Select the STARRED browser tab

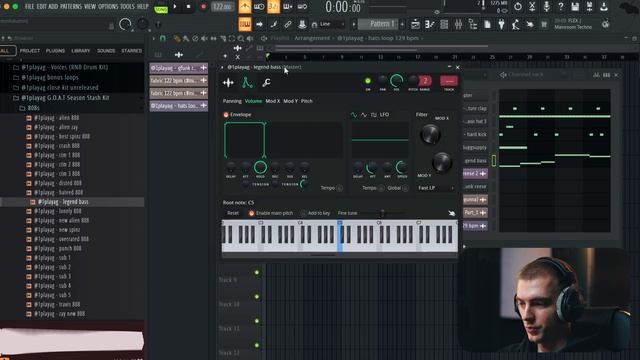click(131, 51)
